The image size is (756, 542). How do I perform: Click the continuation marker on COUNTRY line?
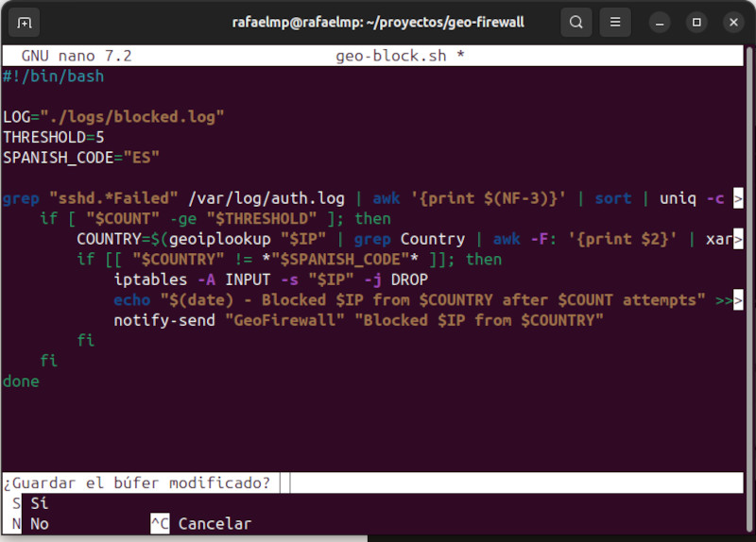(x=738, y=239)
